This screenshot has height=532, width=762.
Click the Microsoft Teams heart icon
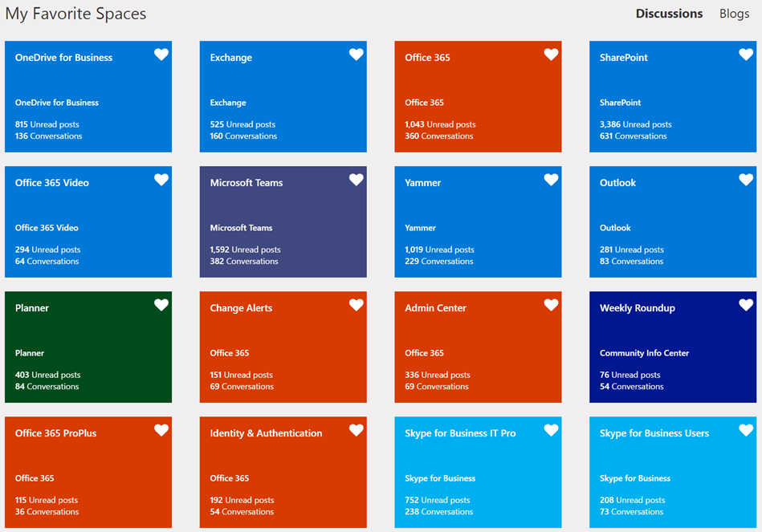tap(357, 180)
